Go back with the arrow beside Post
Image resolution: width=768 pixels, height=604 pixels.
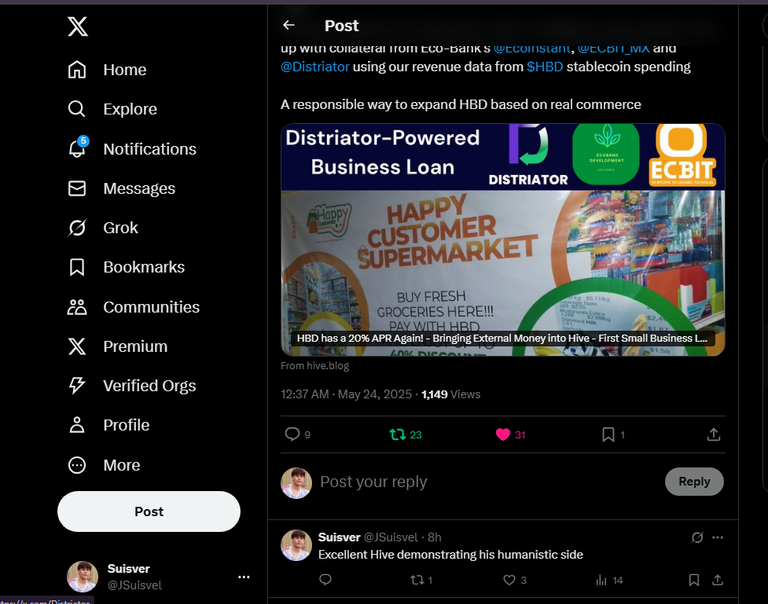pos(289,25)
